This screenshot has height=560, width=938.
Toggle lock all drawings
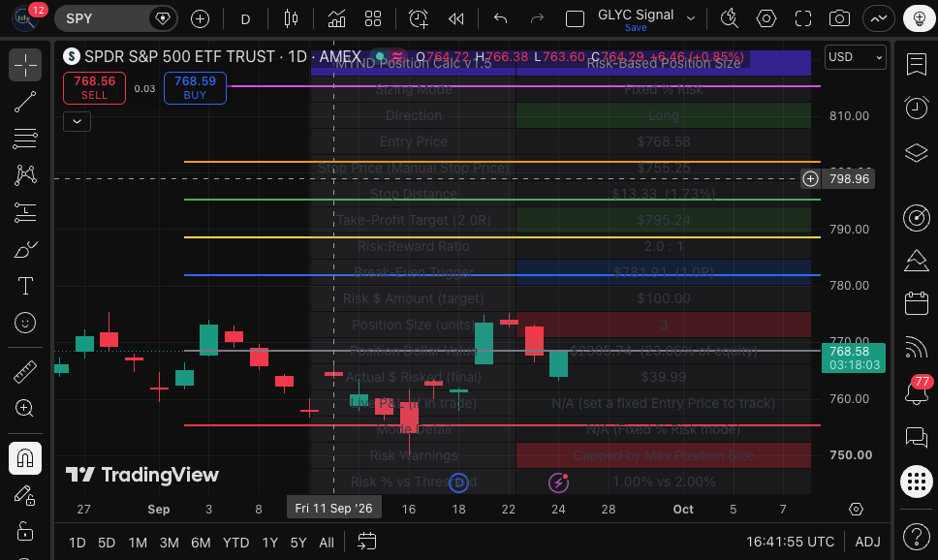[x=25, y=531]
